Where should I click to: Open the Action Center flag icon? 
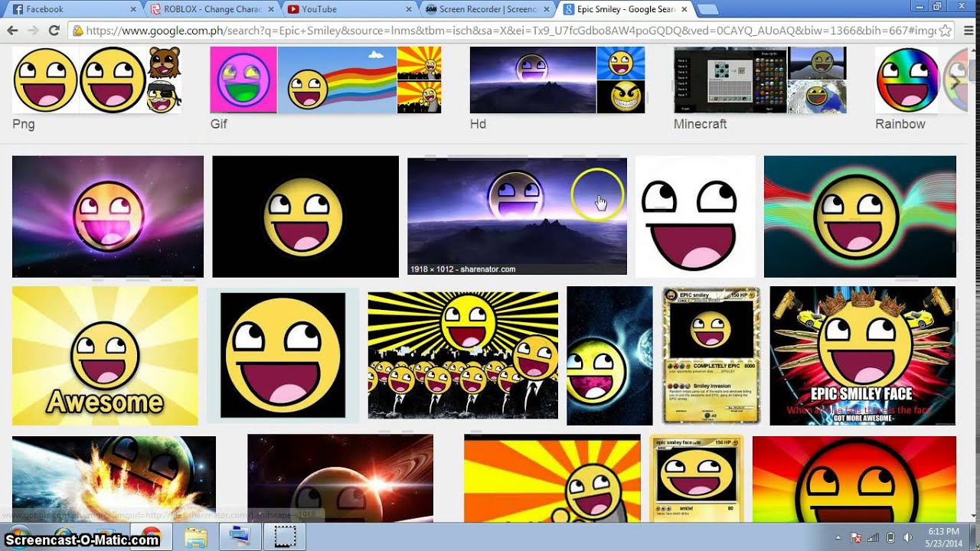[x=856, y=537]
